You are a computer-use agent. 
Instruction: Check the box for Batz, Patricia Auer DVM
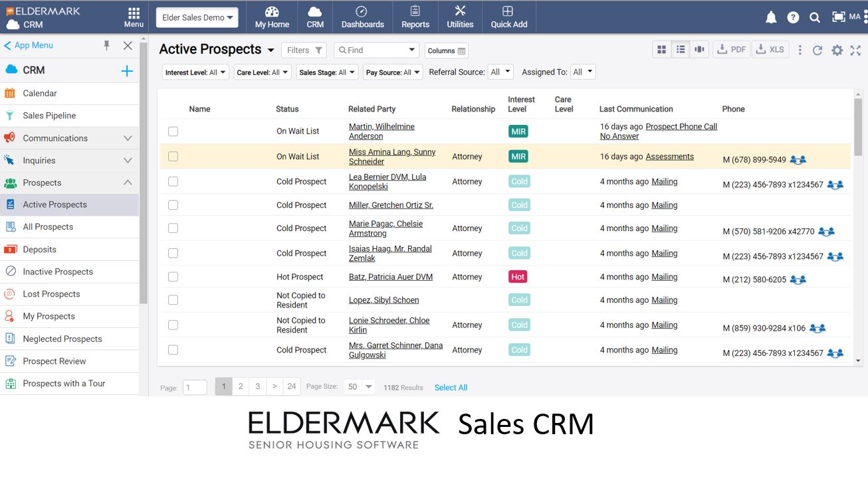point(173,277)
